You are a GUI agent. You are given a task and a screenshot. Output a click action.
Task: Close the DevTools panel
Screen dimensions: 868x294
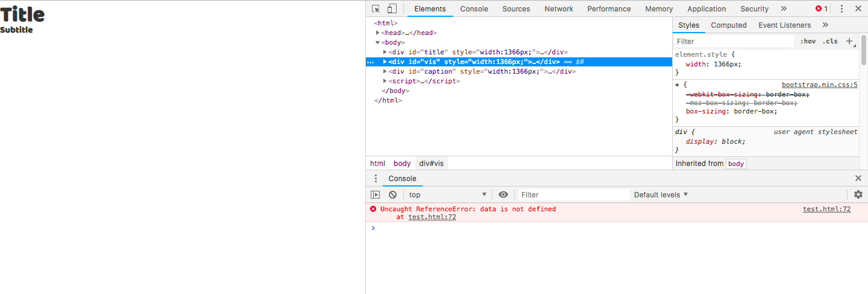coord(858,8)
